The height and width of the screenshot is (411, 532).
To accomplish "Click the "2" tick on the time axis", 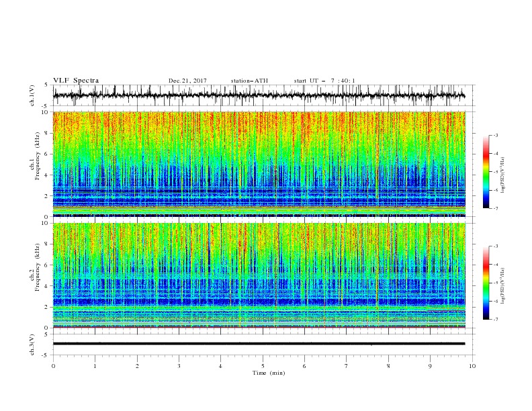I will pos(137,366).
